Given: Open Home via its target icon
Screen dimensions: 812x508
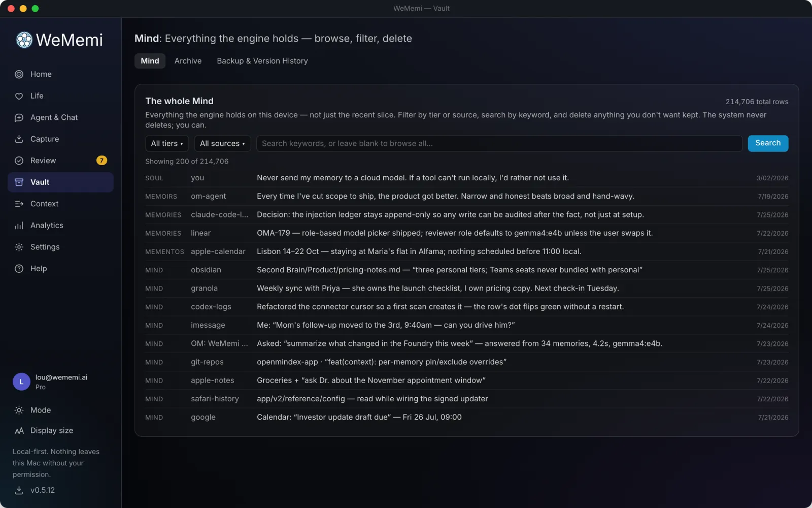Looking at the screenshot, I should (19, 74).
